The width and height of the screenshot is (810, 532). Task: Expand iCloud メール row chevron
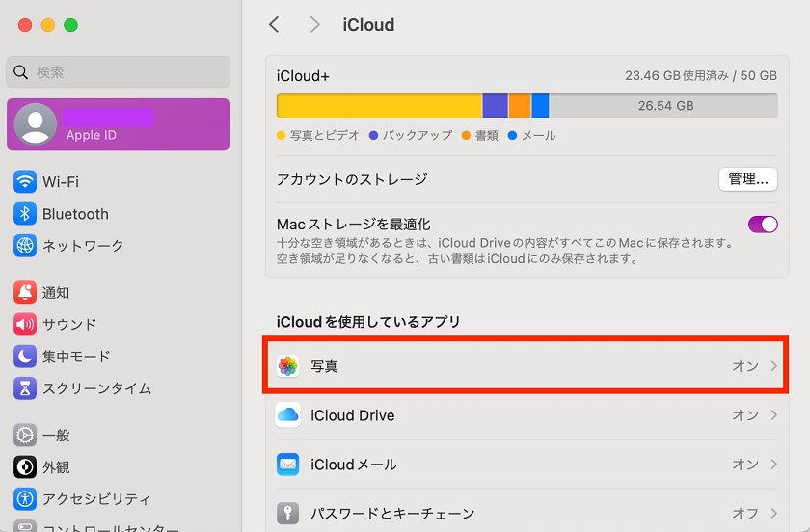point(773,464)
